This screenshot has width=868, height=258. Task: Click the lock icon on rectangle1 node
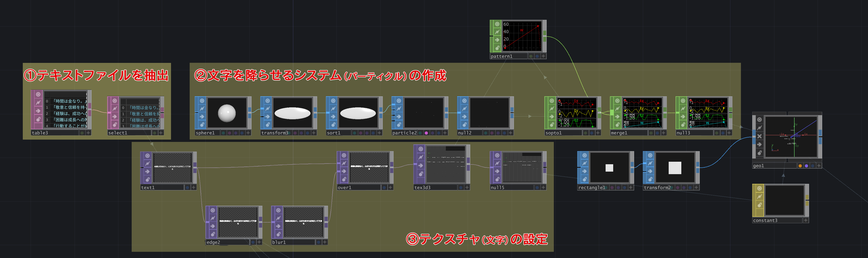coord(585,179)
